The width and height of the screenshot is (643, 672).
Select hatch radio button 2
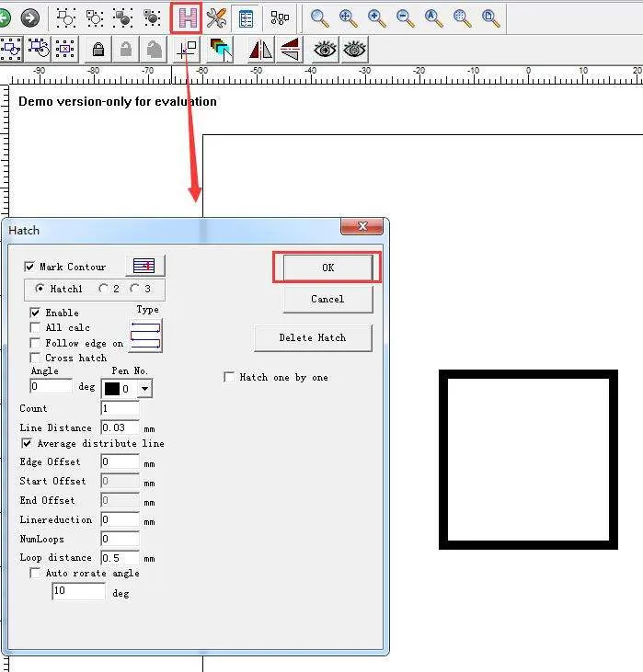(x=103, y=289)
